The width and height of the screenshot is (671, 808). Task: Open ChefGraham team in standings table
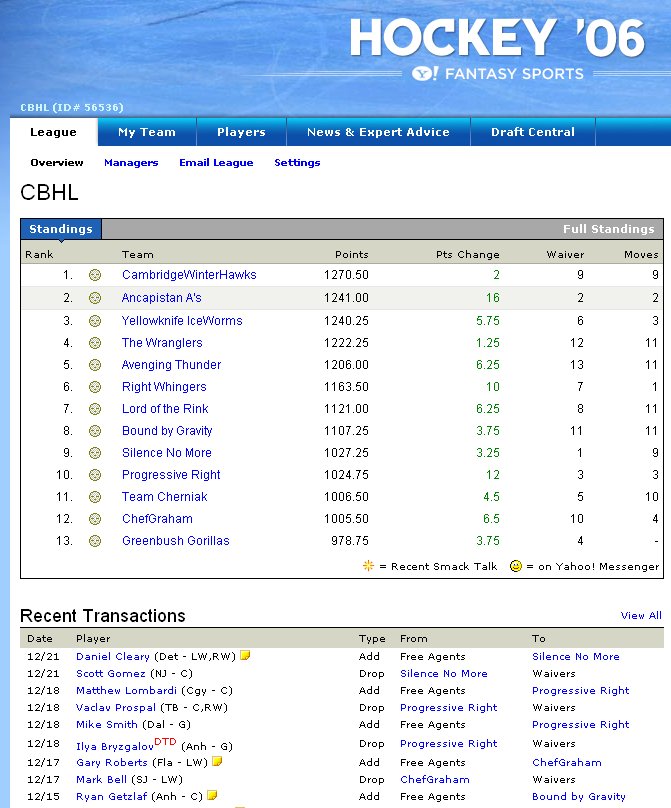[x=157, y=519]
